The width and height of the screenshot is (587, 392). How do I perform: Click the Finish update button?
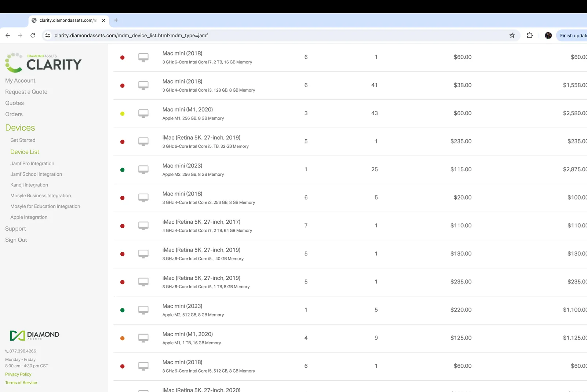coord(572,36)
